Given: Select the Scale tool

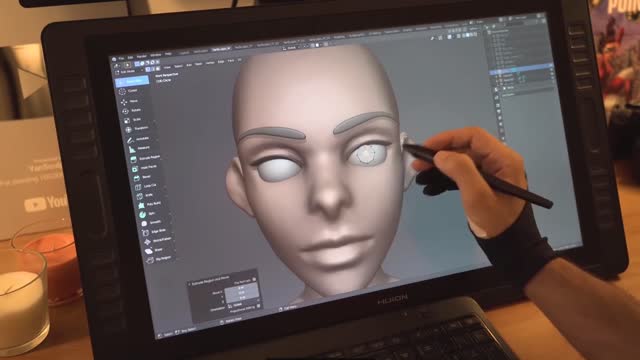Looking at the screenshot, I should tap(133, 120).
